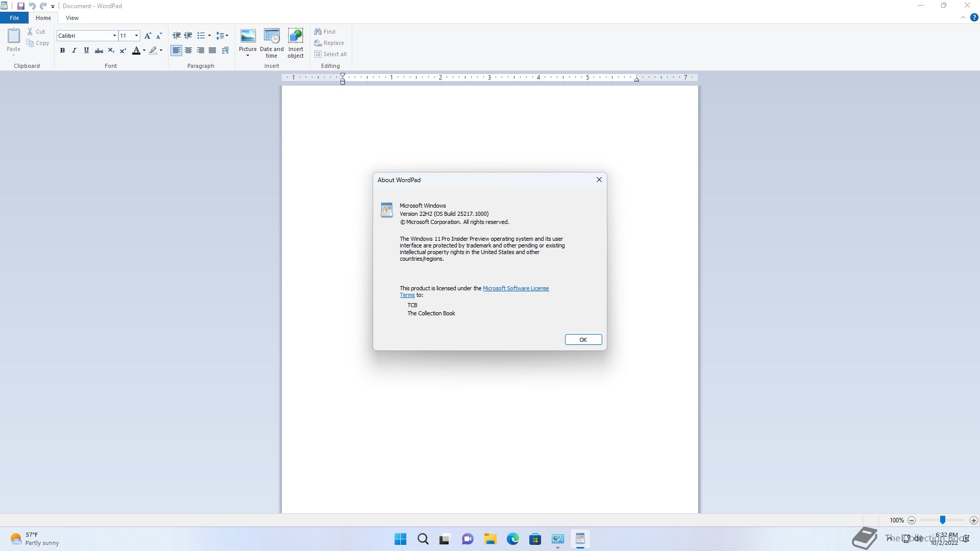Click the Cut scissors icon

[30, 32]
